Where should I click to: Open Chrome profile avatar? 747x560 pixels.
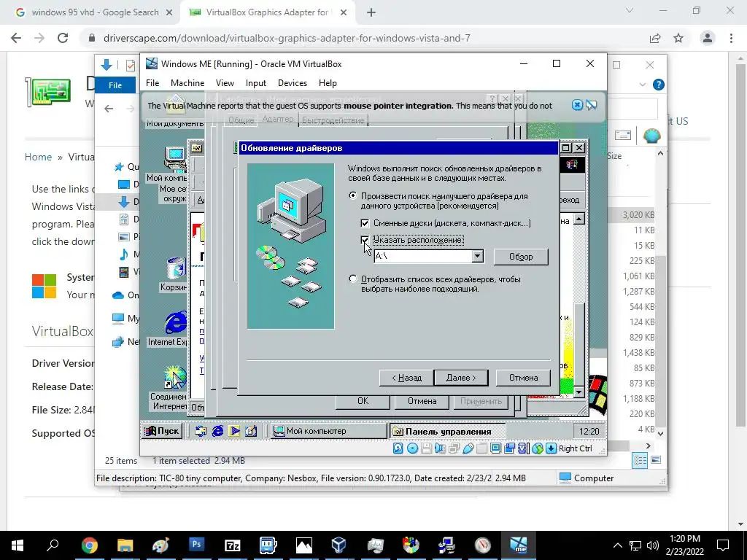click(x=708, y=38)
